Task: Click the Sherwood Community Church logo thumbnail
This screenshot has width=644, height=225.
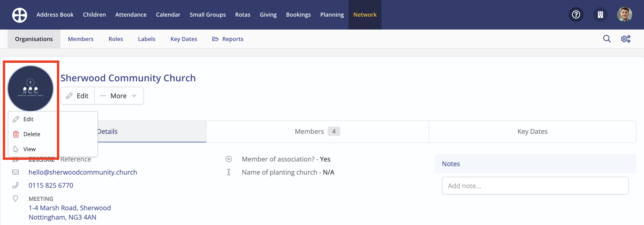Action: [x=30, y=89]
